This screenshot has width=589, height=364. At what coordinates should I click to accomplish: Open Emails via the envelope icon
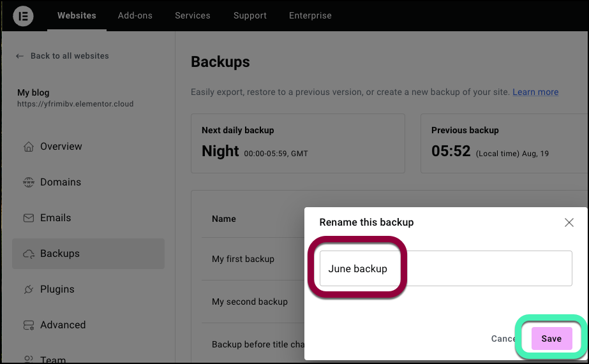[x=29, y=217]
